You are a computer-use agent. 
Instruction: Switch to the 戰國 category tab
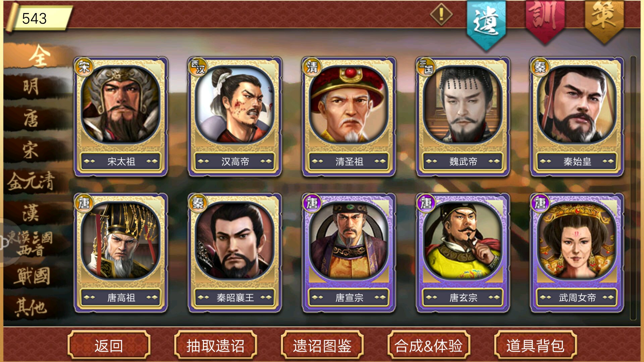pyautogui.click(x=32, y=276)
